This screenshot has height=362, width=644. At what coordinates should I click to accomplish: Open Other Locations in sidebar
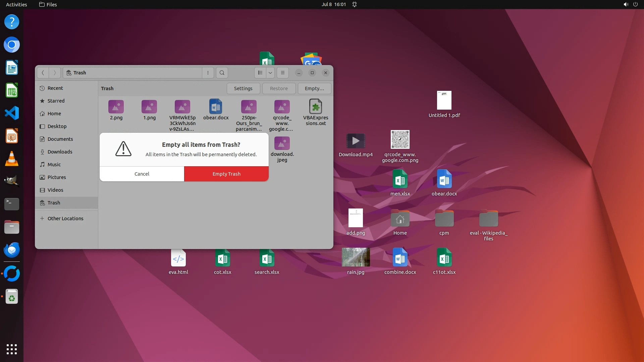point(65,219)
